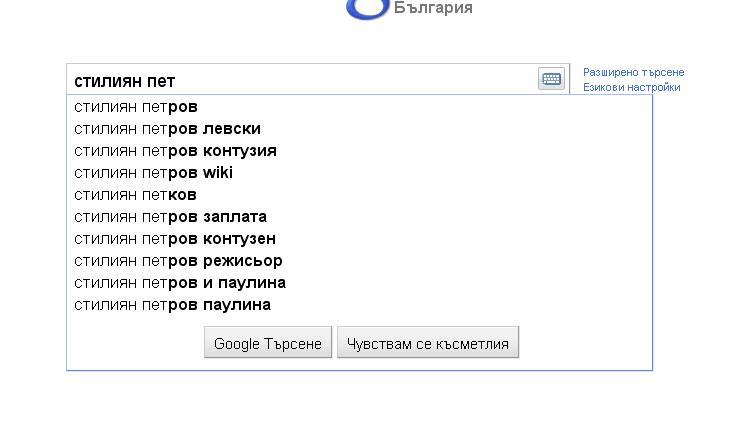Select suggestion 'стилиян петров'
This screenshot has width=730, height=426.
click(359, 107)
